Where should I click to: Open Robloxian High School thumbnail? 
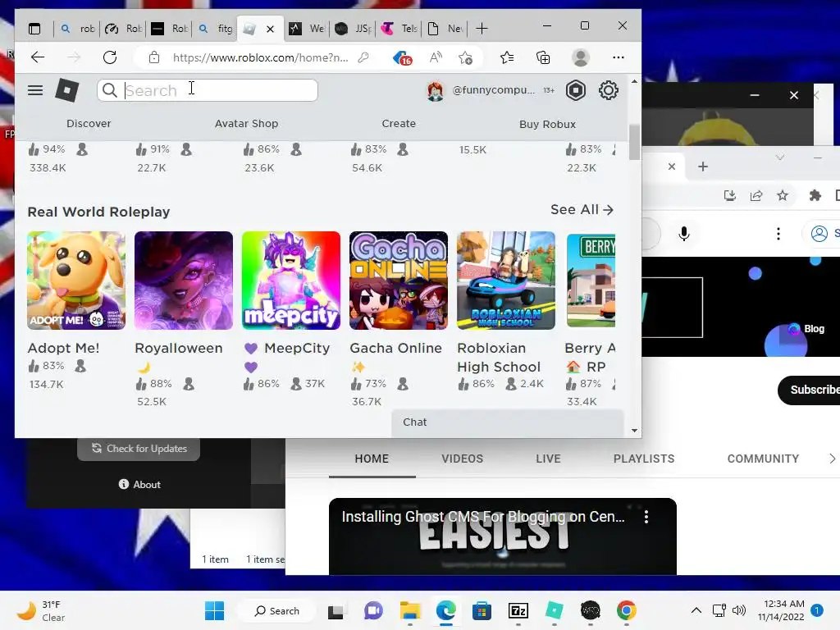[x=505, y=281]
